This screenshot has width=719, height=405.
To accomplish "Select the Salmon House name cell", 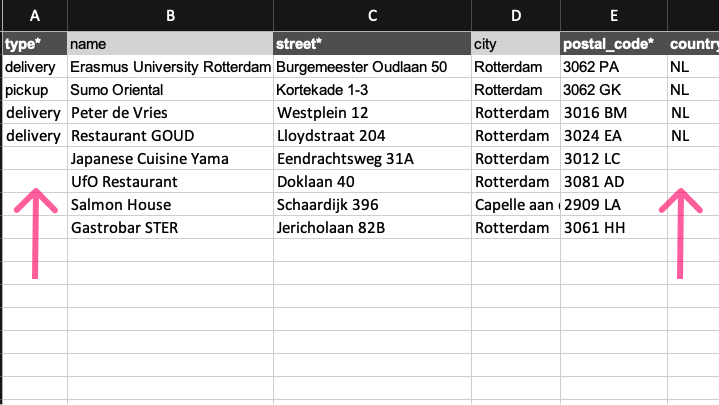I will click(x=170, y=205).
